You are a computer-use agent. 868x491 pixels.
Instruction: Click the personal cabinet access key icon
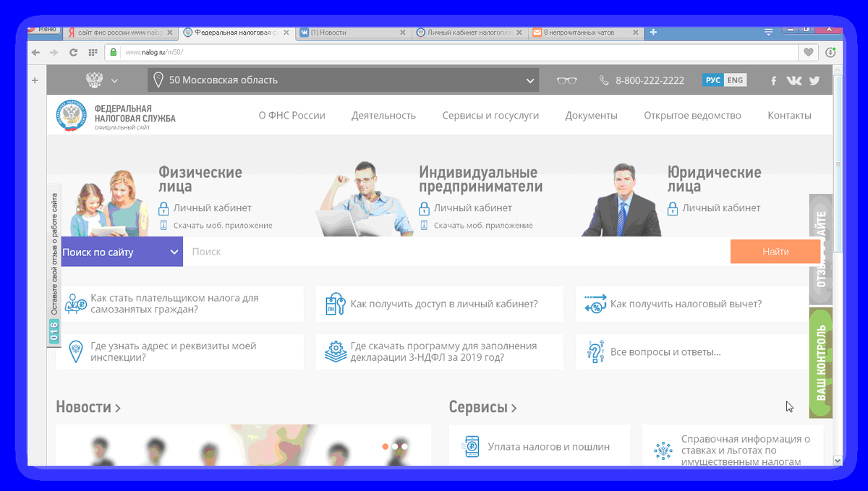point(335,304)
